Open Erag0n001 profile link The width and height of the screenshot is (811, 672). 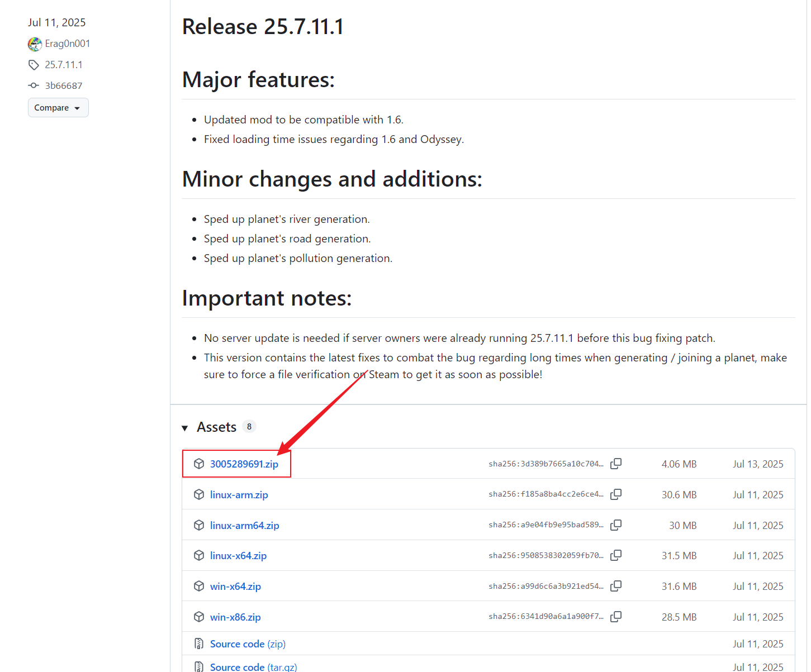point(68,44)
